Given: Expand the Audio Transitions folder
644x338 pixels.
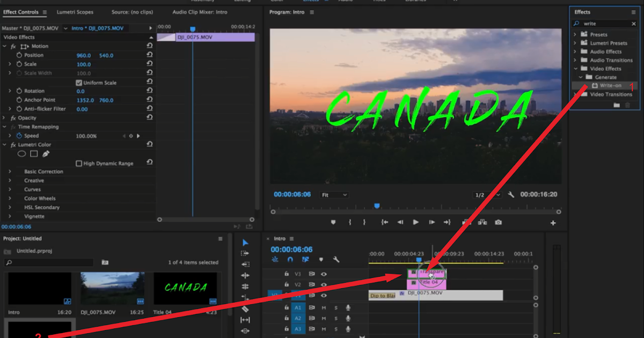Looking at the screenshot, I should click(x=575, y=60).
